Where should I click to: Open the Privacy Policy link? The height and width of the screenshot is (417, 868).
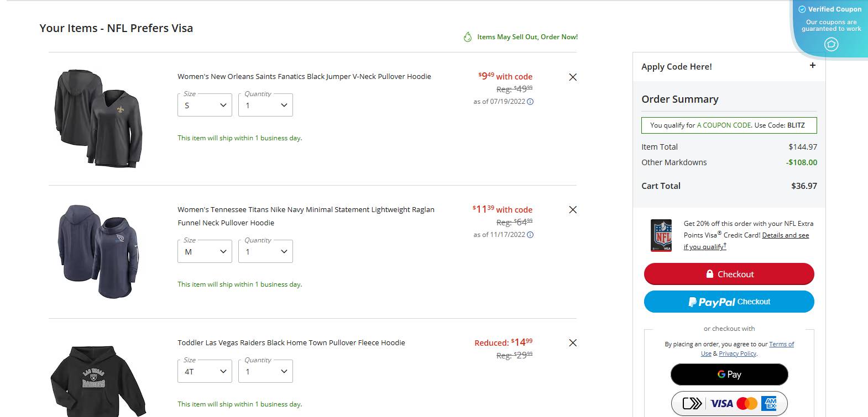(x=738, y=353)
